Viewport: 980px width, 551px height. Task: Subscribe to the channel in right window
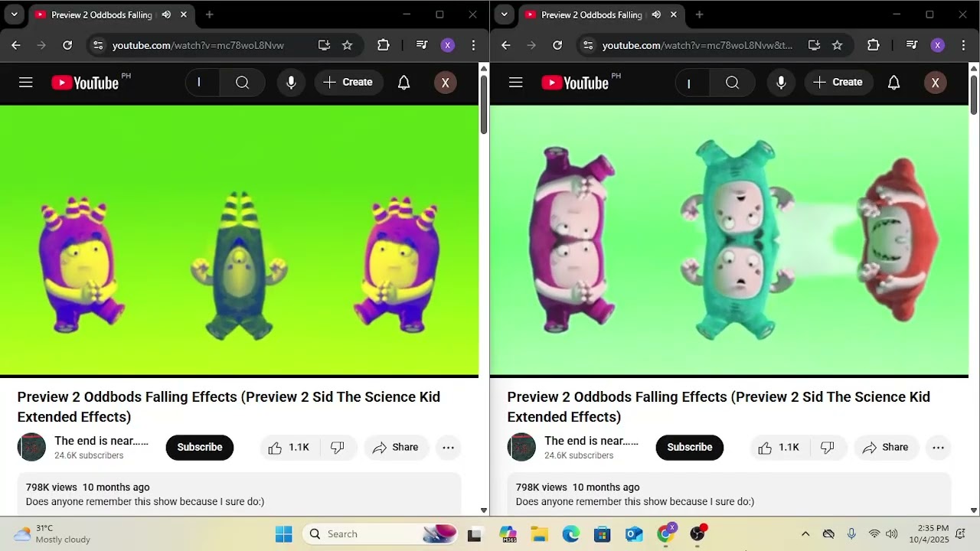tap(690, 448)
